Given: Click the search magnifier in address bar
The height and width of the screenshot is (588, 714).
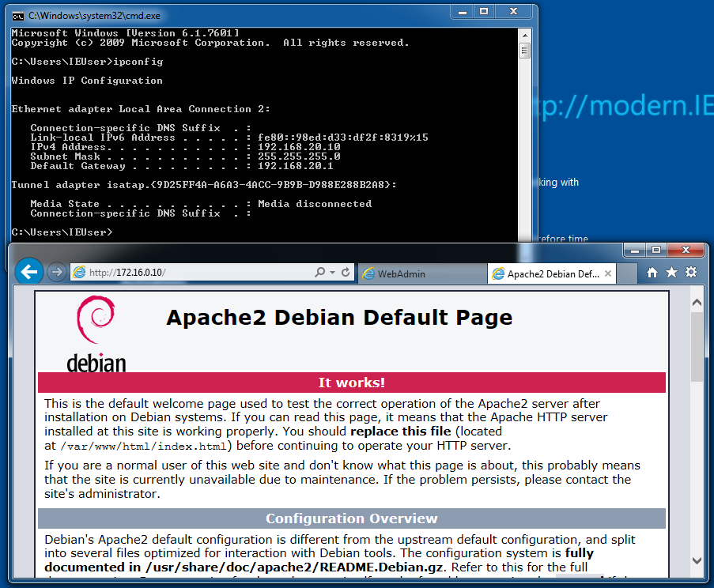Looking at the screenshot, I should coord(319,273).
